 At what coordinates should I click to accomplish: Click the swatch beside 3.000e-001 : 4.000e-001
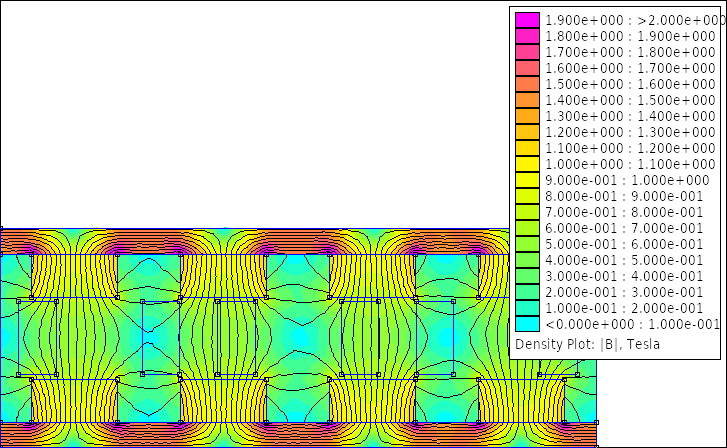pos(527,276)
